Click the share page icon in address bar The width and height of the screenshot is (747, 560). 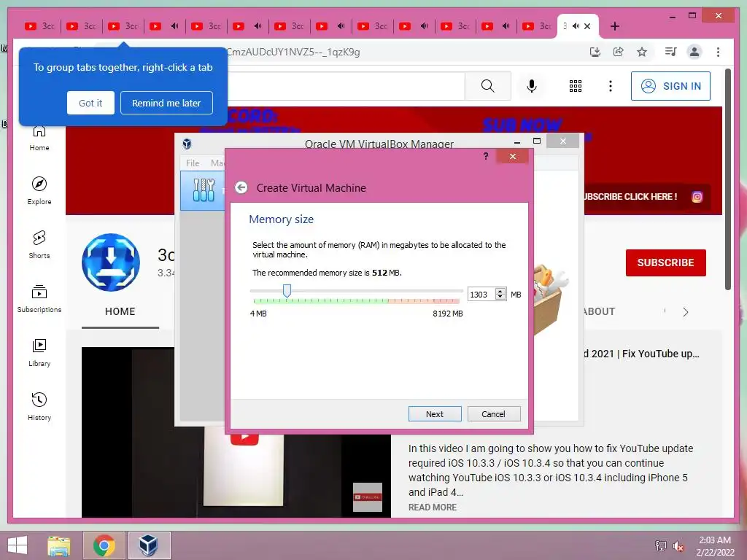point(619,52)
